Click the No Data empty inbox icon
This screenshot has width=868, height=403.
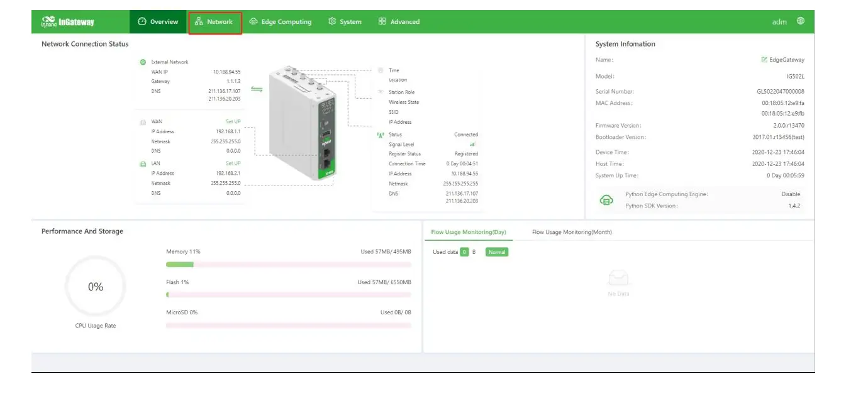pos(618,278)
